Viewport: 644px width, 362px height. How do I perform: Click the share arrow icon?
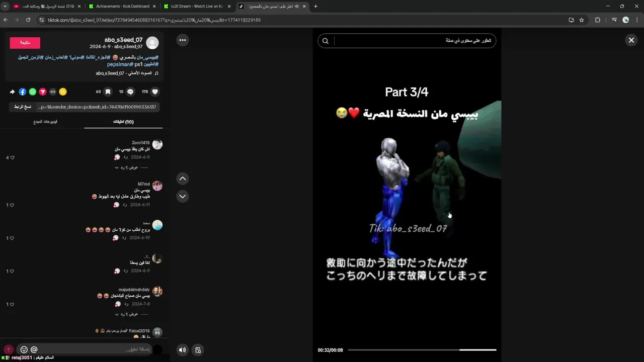coord(13,92)
